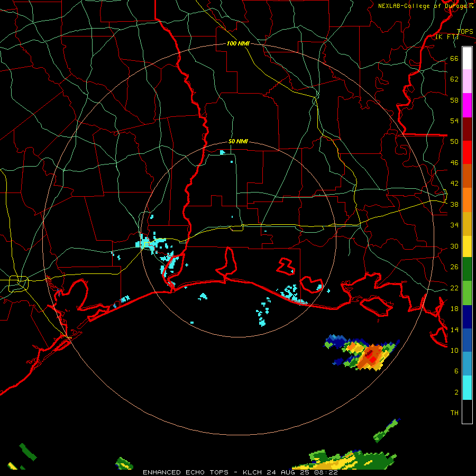Pick the dark orange legend swatch
Viewport: 476px width, 476px height.
coord(467,176)
